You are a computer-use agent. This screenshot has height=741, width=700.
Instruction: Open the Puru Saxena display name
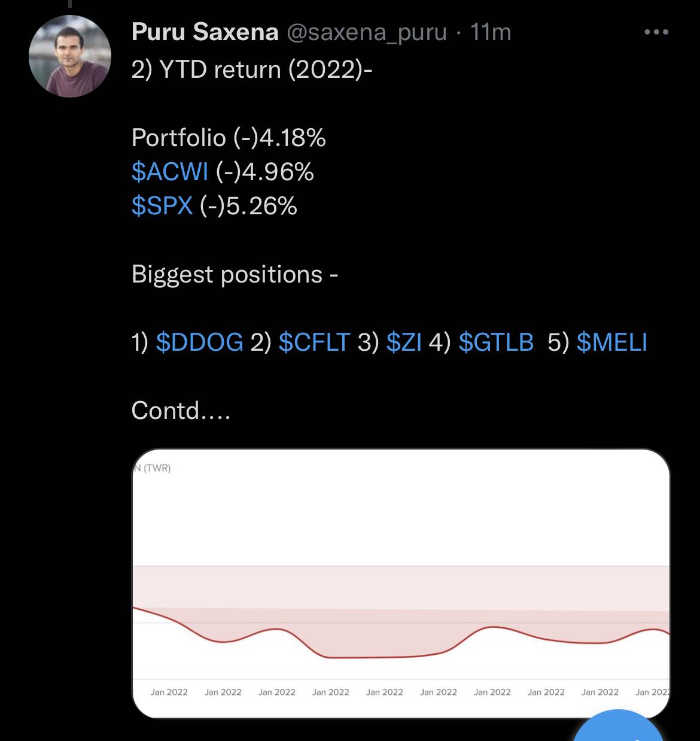pyautogui.click(x=205, y=32)
